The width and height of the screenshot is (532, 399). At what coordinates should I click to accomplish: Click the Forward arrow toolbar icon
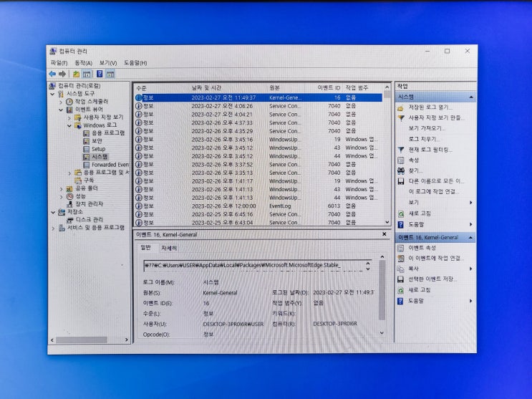coord(62,74)
